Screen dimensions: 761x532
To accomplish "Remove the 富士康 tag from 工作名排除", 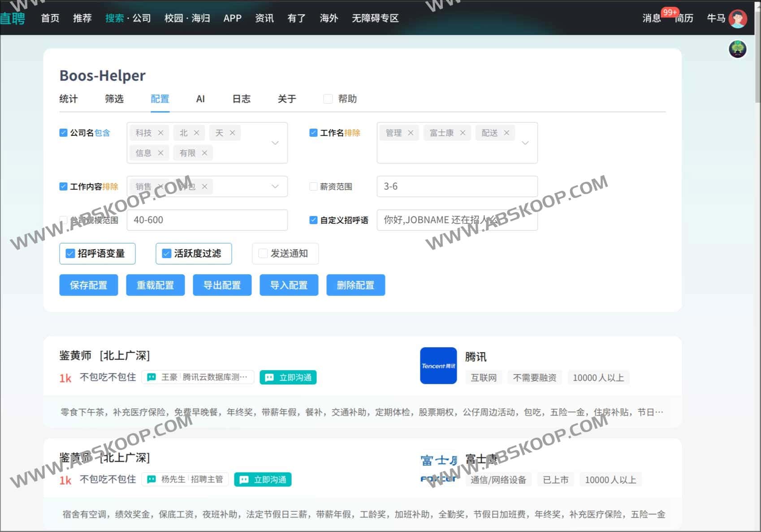I will tap(463, 132).
